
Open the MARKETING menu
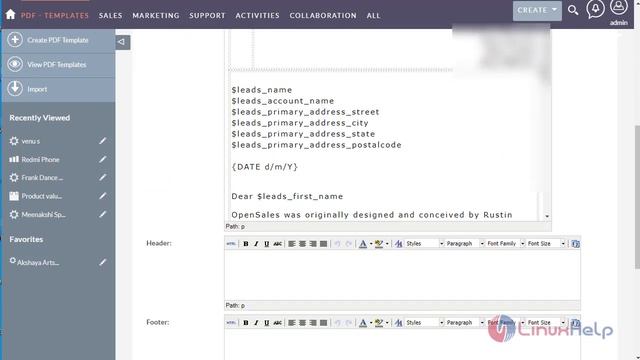pos(156,16)
